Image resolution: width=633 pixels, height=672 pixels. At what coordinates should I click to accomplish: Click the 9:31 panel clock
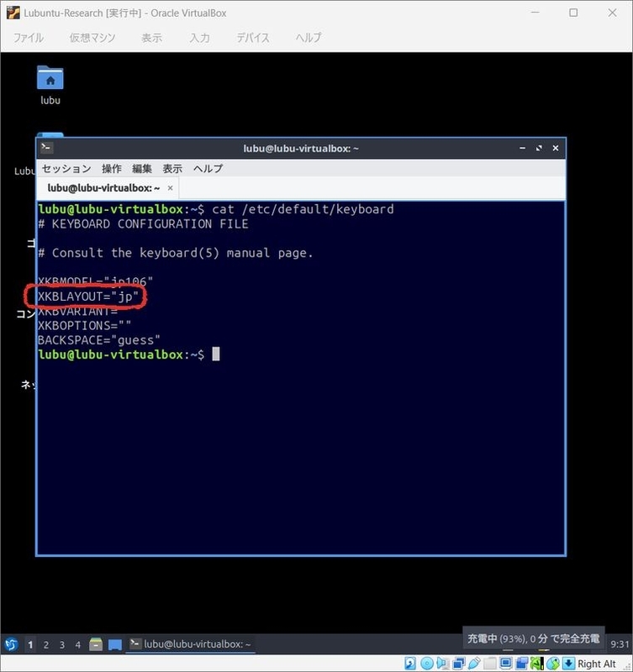pyautogui.click(x=620, y=644)
